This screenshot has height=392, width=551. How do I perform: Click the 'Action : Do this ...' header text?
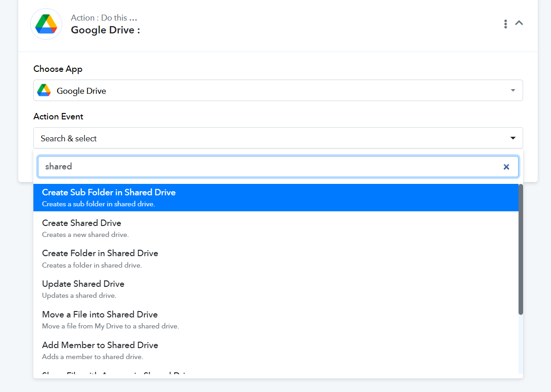click(x=104, y=18)
